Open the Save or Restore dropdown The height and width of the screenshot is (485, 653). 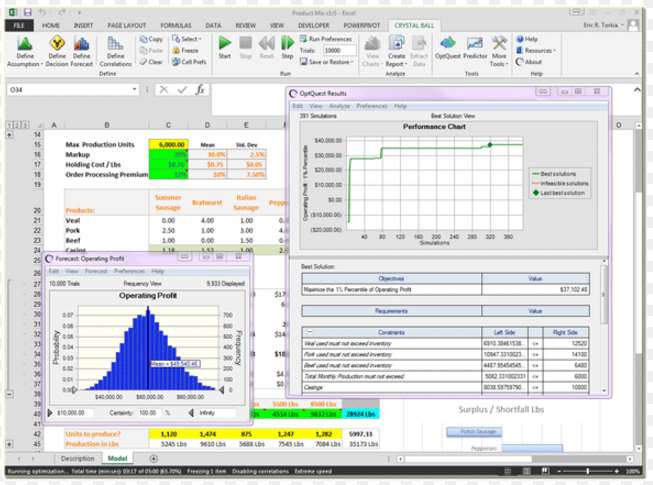[330, 62]
